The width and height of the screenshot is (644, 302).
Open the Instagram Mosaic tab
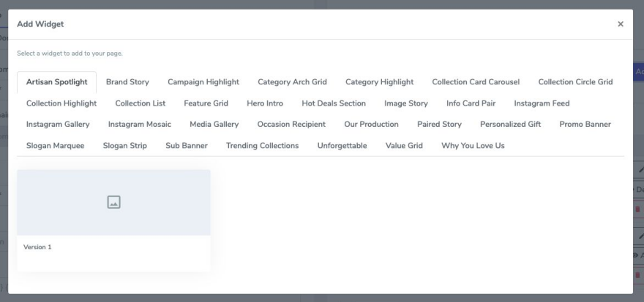(x=140, y=125)
